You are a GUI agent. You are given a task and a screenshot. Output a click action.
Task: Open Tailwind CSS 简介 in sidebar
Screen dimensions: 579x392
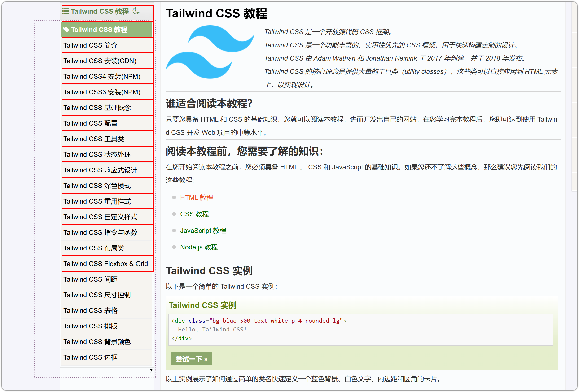point(107,45)
